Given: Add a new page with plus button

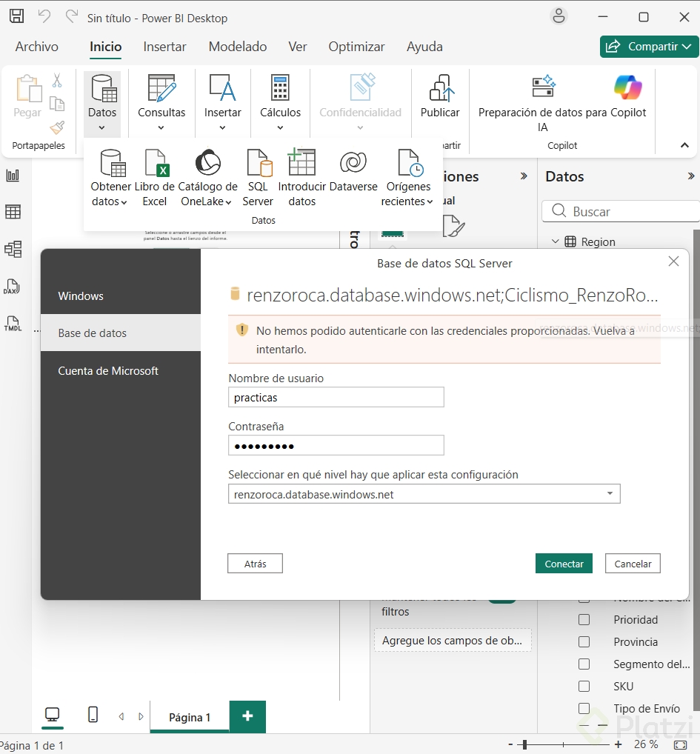Looking at the screenshot, I should tap(247, 716).
